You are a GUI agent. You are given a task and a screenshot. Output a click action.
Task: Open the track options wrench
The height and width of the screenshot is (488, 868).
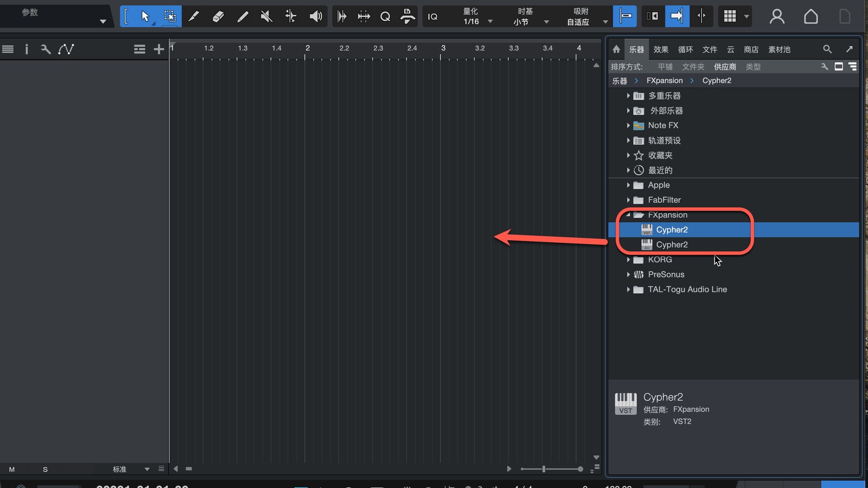tap(46, 49)
